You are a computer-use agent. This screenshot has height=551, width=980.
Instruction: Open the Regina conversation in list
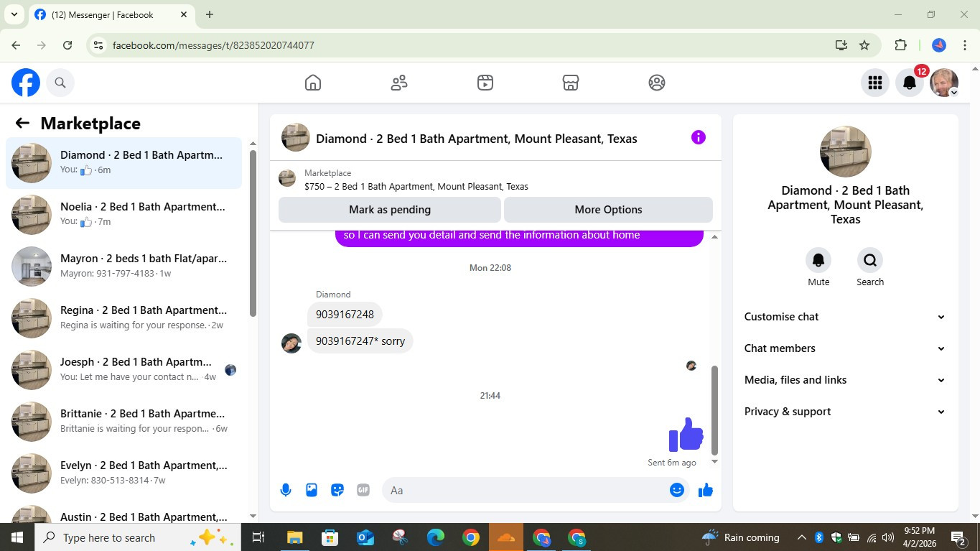pos(124,318)
